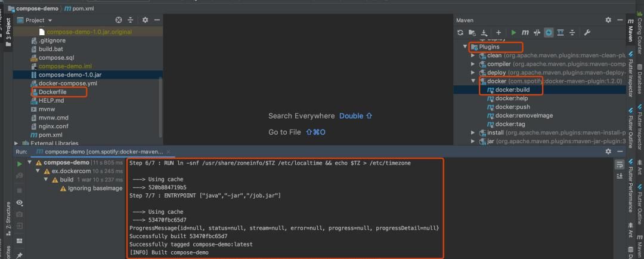Open Run panel gear settings
The height and width of the screenshot is (259, 644).
608,152
